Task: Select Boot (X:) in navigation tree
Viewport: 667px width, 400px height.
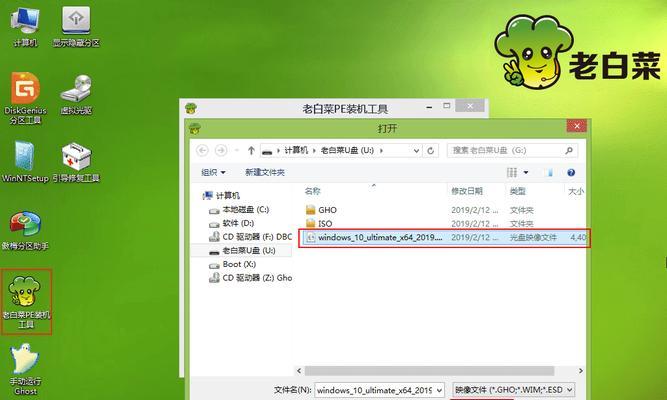Action: point(233,264)
